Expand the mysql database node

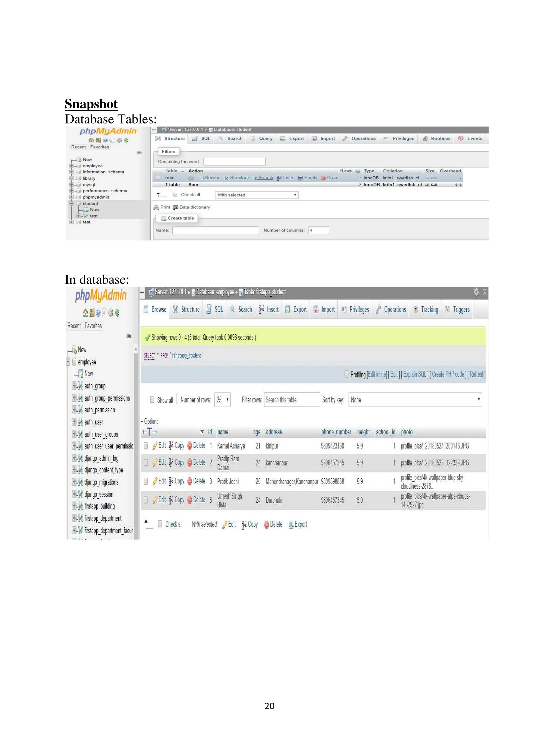[72, 184]
